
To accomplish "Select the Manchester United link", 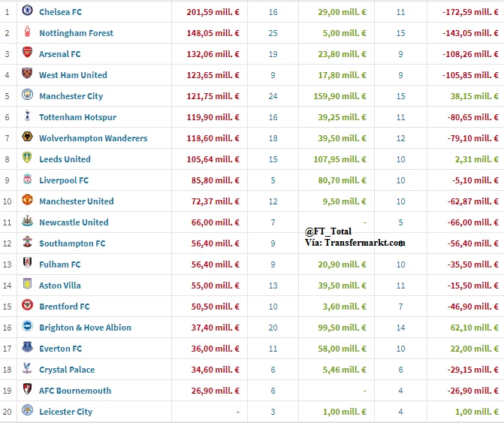I will point(76,201).
